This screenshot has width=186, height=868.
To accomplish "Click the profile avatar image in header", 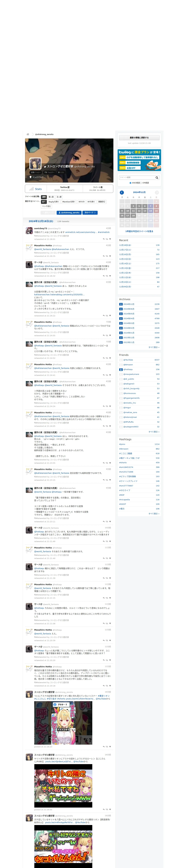I will coord(35,164).
